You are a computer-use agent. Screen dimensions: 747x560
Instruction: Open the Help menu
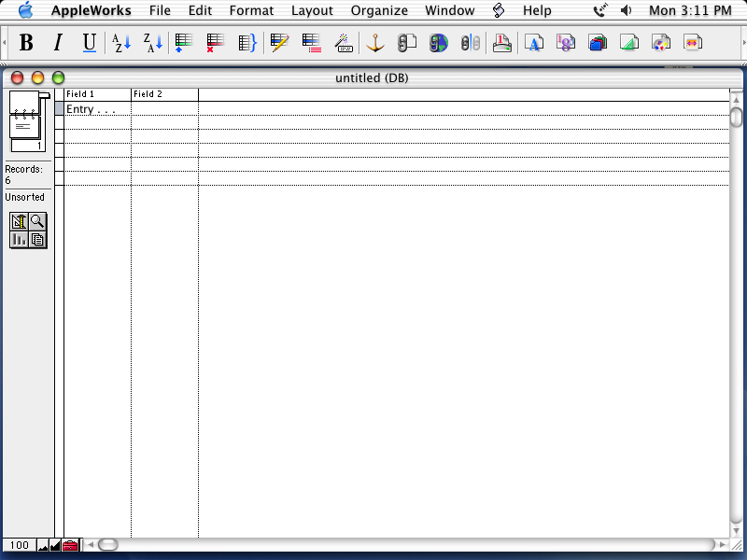(537, 10)
